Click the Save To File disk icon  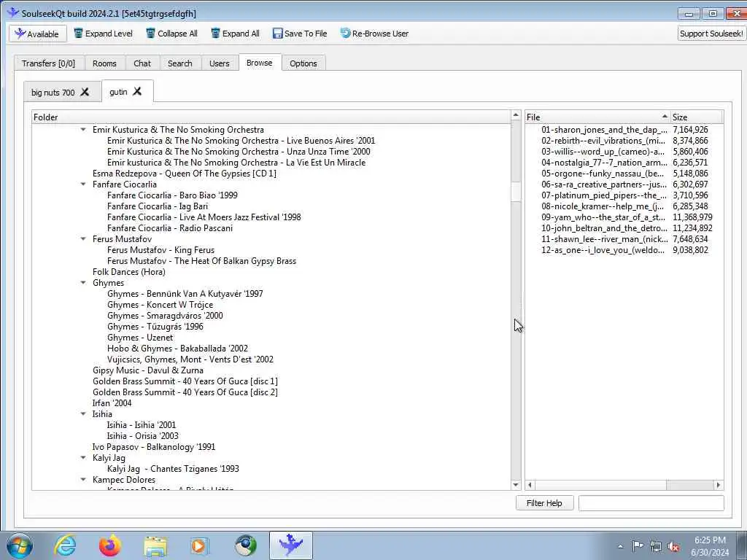277,34
